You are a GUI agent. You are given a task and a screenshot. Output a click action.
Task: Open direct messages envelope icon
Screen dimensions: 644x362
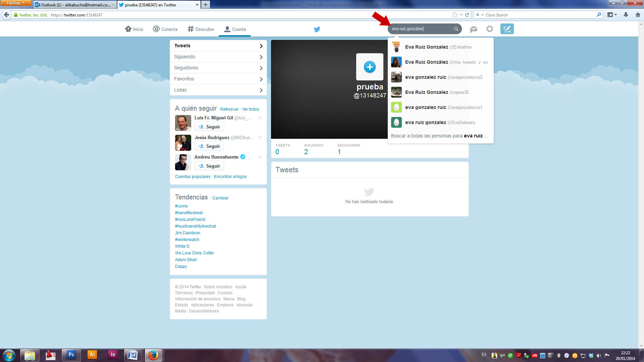[x=473, y=29]
